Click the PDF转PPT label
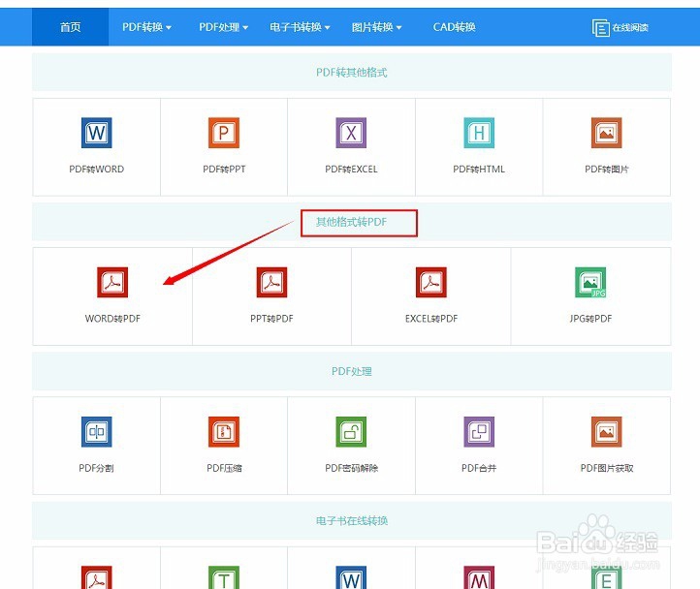The width and height of the screenshot is (700, 589). click(224, 170)
